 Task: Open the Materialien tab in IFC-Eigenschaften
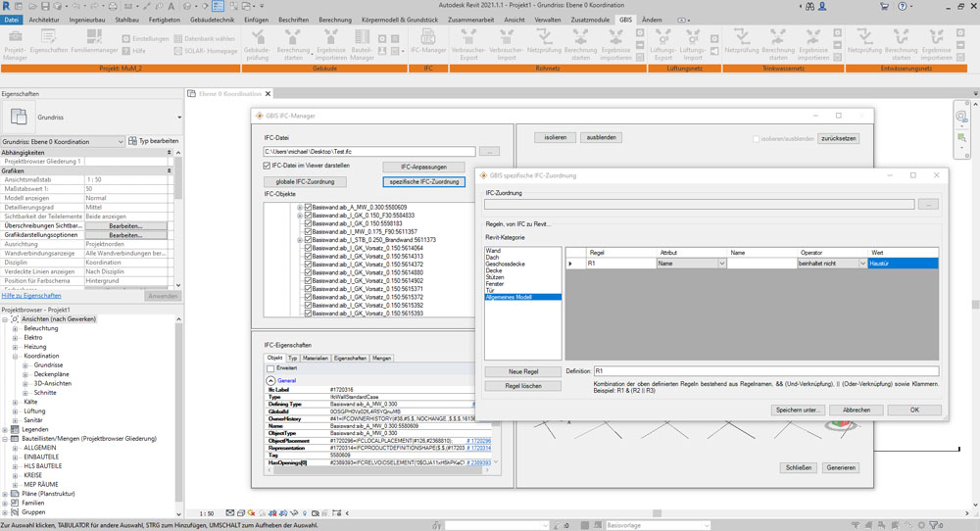[x=316, y=358]
